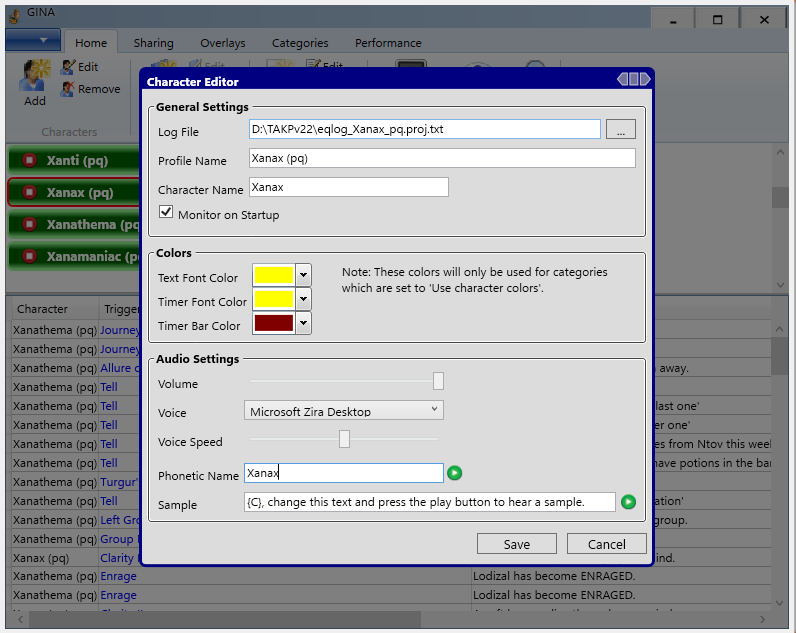Click the Timer Bar Color swatch
The image size is (796, 633).
273,324
